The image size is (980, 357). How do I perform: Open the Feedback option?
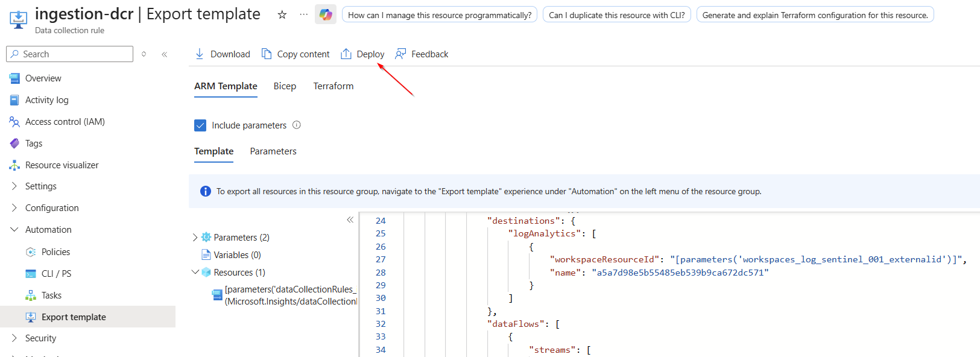point(422,54)
